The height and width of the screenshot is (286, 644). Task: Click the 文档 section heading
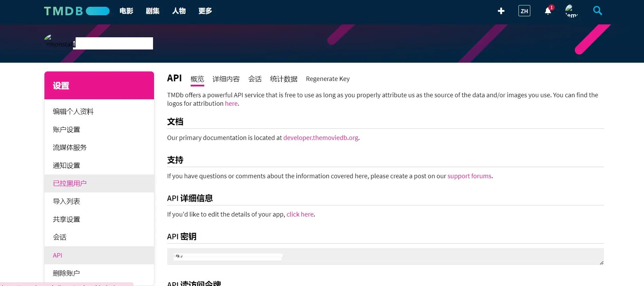(175, 122)
